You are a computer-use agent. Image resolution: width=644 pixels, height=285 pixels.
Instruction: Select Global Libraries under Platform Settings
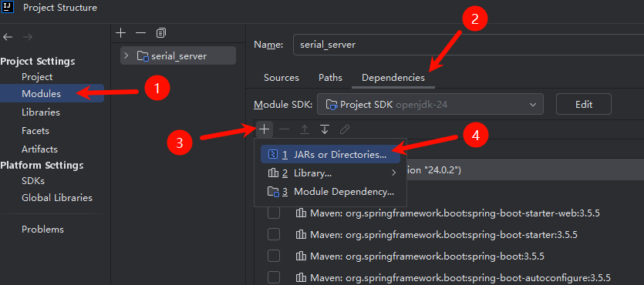[57, 198]
